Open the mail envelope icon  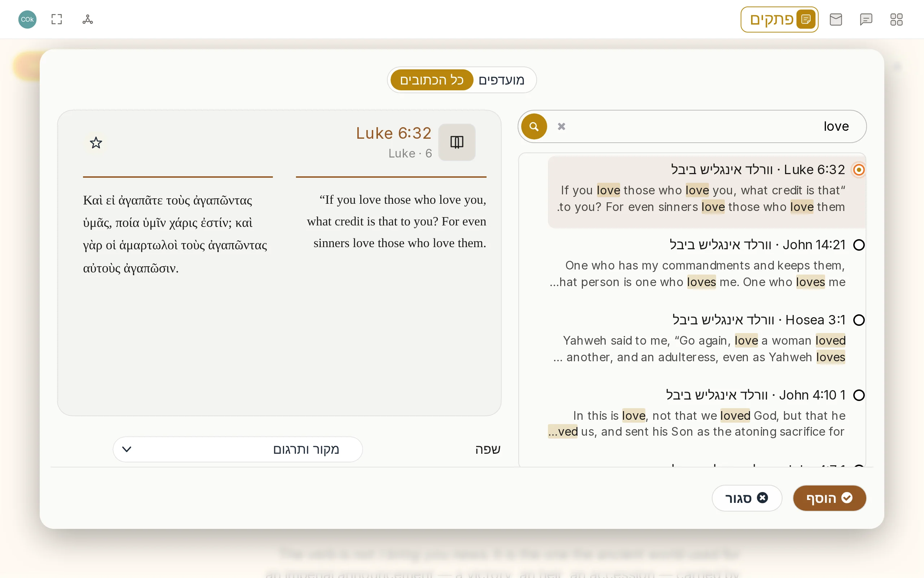(x=836, y=19)
